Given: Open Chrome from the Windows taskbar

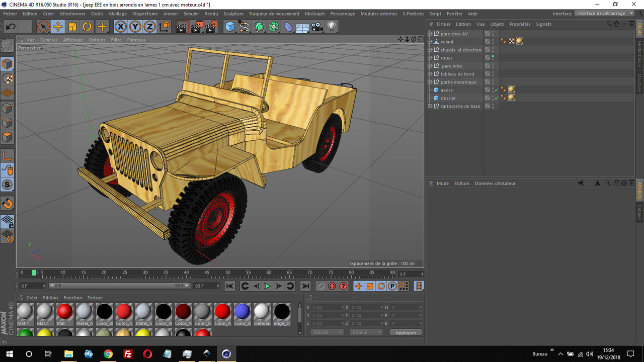Looking at the screenshot, I should tap(108, 354).
